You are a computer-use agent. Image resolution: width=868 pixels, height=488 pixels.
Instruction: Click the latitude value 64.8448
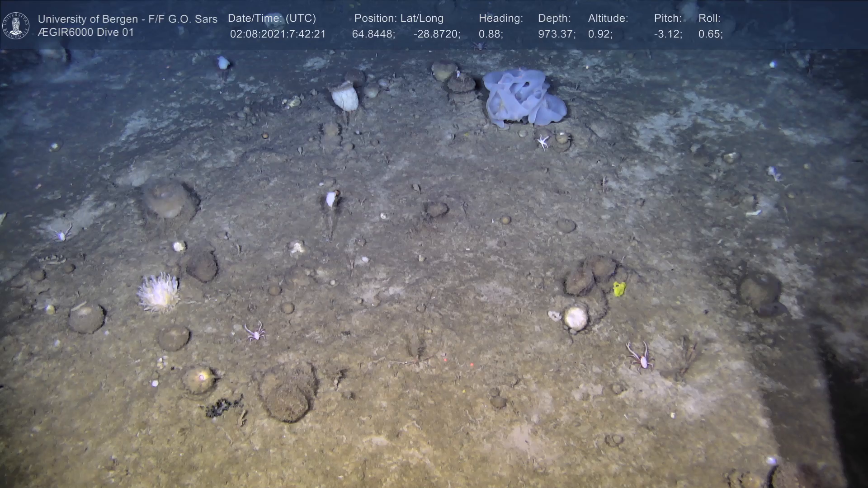coord(373,34)
